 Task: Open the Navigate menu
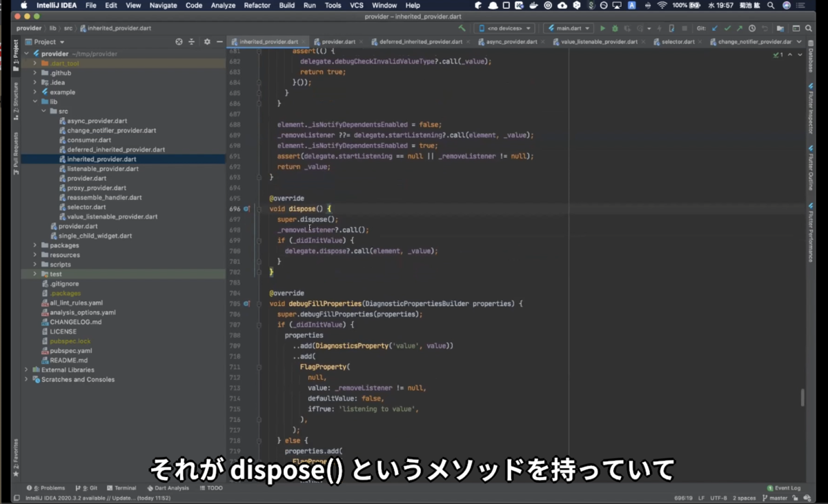tap(163, 6)
